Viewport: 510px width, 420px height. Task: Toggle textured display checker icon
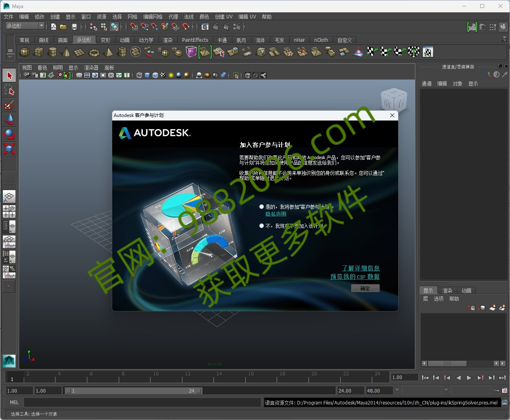tap(163, 75)
